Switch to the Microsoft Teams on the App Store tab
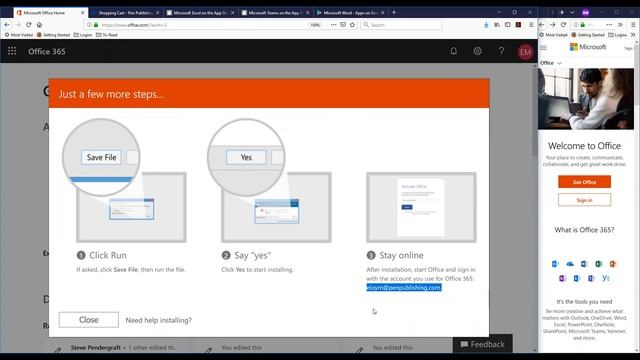 (x=275, y=13)
